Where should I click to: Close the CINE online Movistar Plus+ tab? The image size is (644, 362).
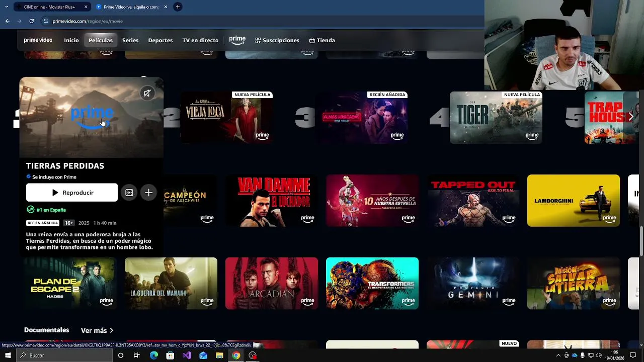[x=86, y=7]
